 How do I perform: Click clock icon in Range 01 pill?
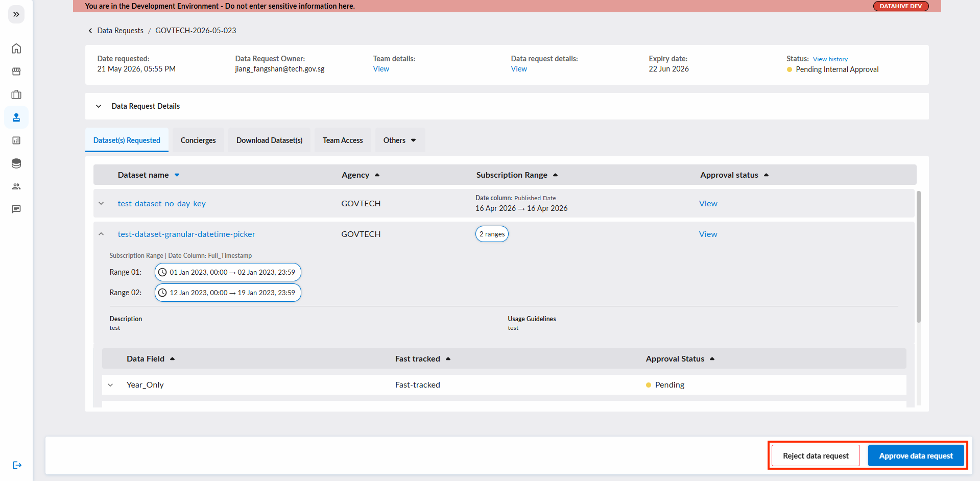click(x=162, y=272)
